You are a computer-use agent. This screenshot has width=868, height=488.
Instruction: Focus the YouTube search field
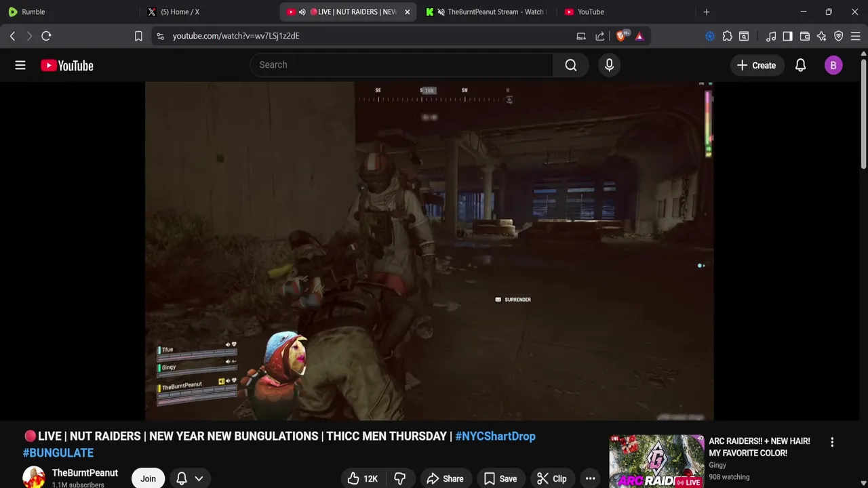(x=401, y=65)
